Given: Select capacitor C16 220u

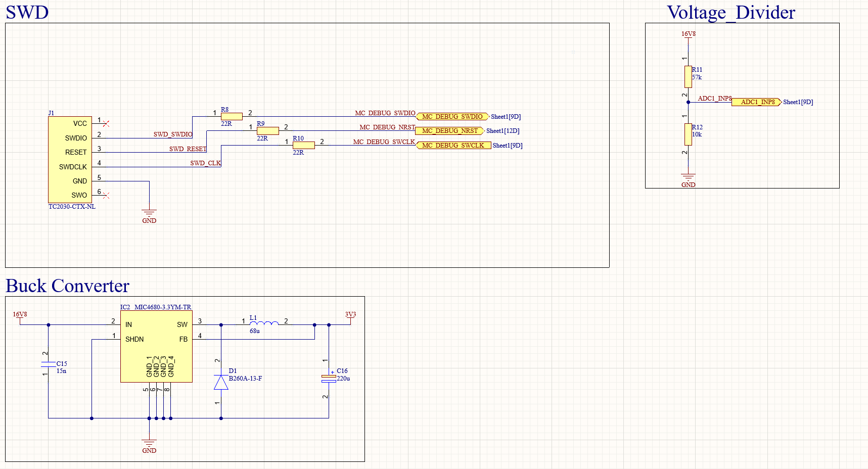Looking at the screenshot, I should 329,379.
